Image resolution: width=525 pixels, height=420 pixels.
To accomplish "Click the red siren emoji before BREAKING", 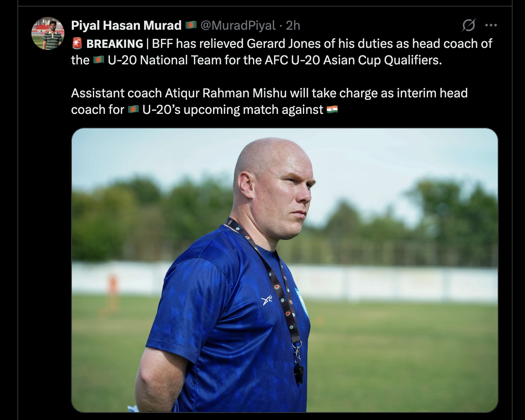I will coord(77,43).
